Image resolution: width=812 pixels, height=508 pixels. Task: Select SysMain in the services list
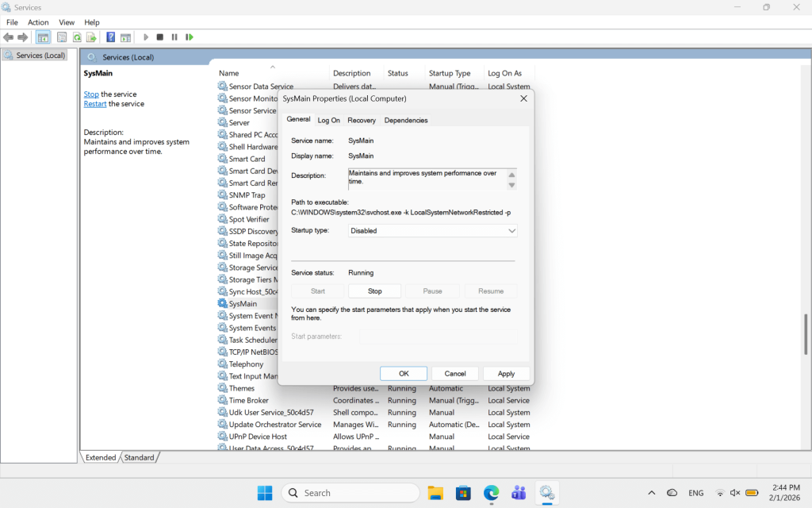point(243,303)
